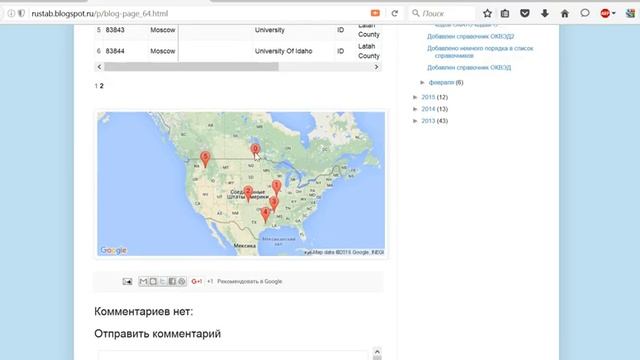Open the downloads arrow icon
Image resolution: width=640 pixels, height=360 pixels.
(545, 13)
